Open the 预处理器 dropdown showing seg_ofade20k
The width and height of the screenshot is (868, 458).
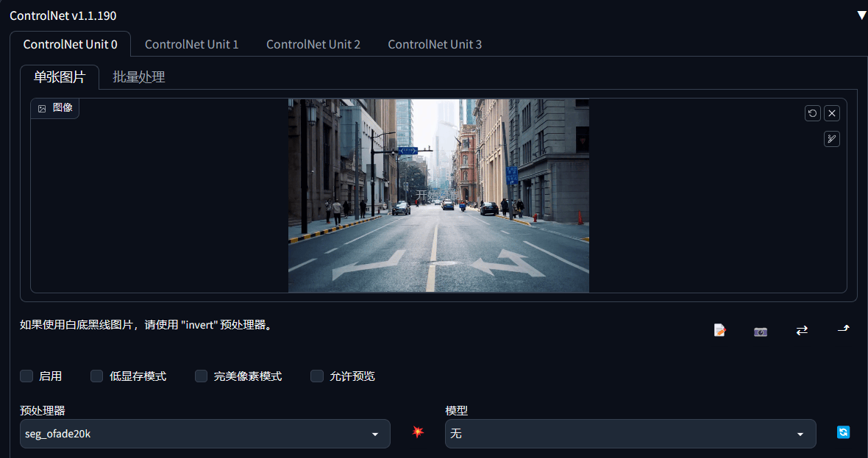coord(204,434)
